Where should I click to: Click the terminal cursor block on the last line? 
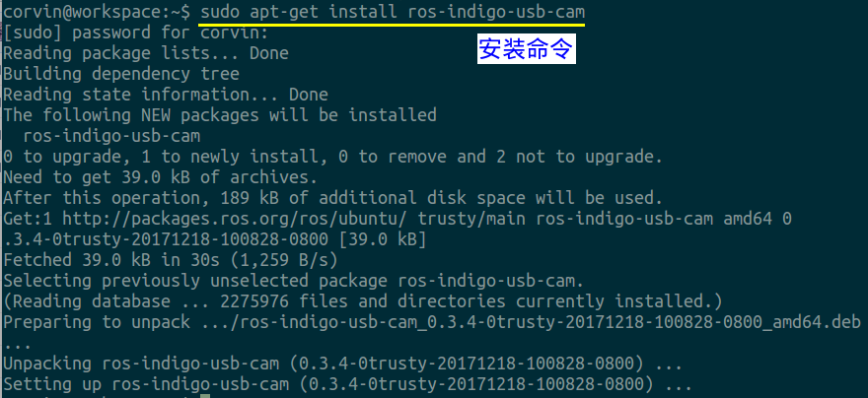coord(205,396)
